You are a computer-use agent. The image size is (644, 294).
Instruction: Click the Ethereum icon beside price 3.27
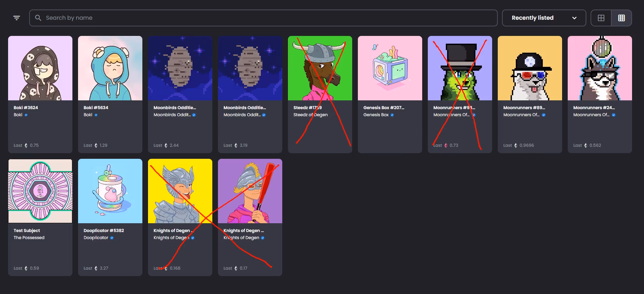pos(96,268)
